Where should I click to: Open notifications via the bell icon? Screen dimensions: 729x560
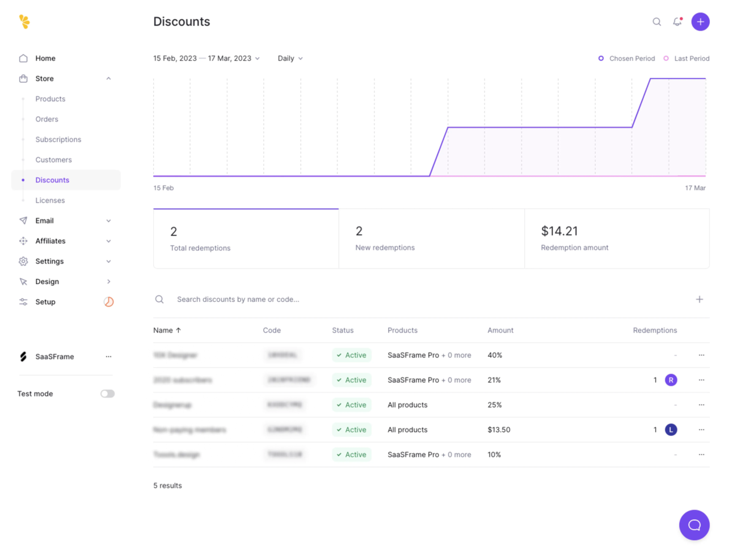(x=677, y=22)
